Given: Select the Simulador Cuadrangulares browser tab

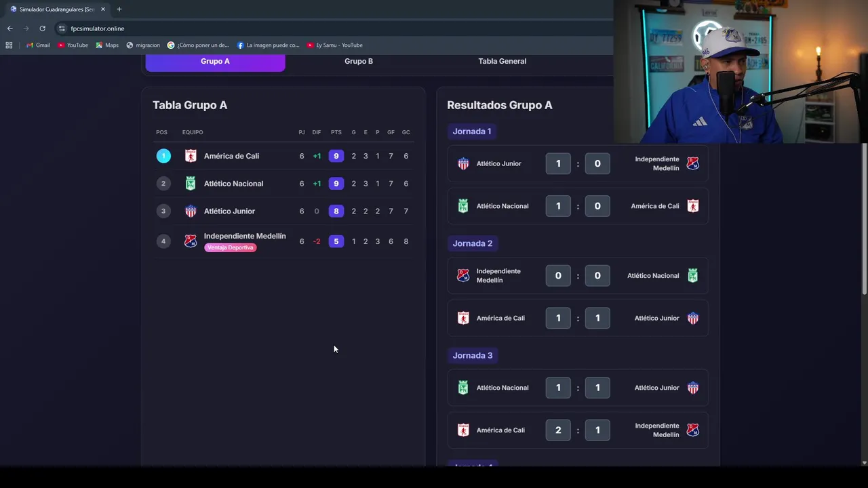Looking at the screenshot, I should click(x=57, y=9).
